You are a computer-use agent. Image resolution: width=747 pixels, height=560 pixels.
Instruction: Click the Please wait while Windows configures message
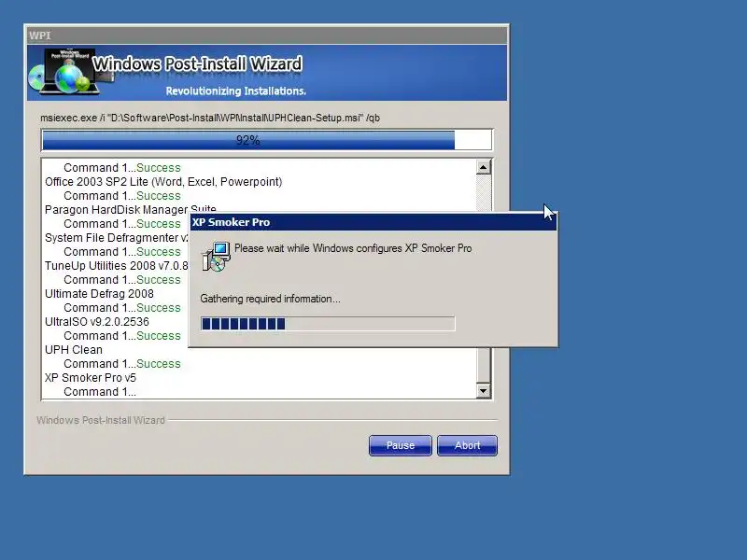click(353, 248)
